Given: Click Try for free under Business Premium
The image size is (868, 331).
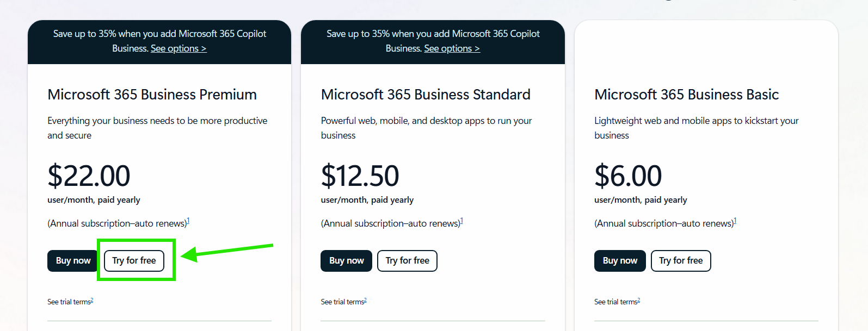Looking at the screenshot, I should point(134,261).
